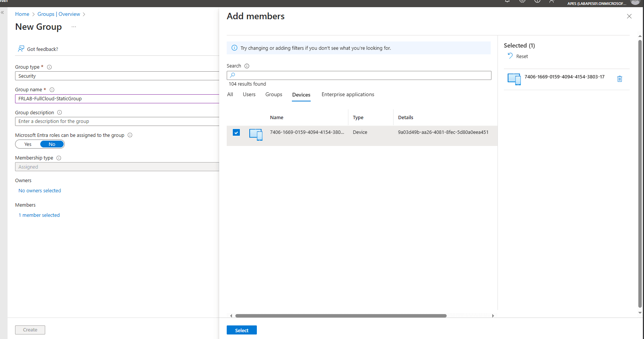The image size is (644, 339).
Task: Click the vertical scrollbar up arrow
Action: pyautogui.click(x=640, y=36)
